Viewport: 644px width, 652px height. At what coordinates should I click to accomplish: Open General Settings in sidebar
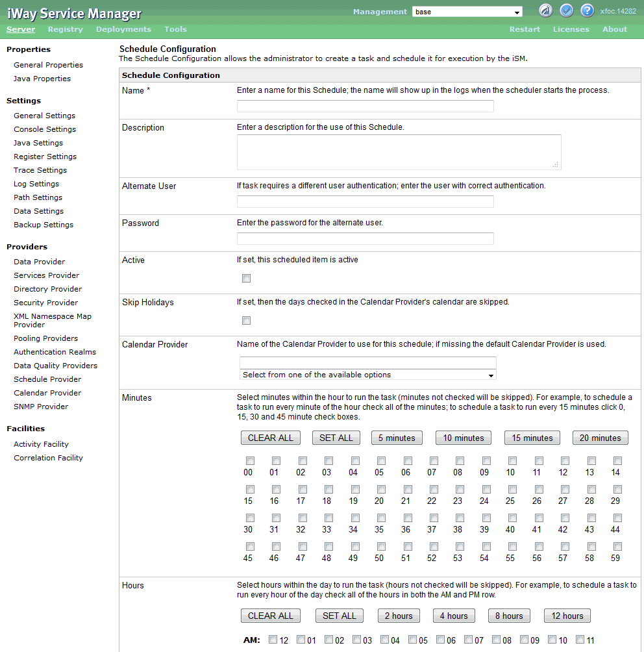(45, 116)
